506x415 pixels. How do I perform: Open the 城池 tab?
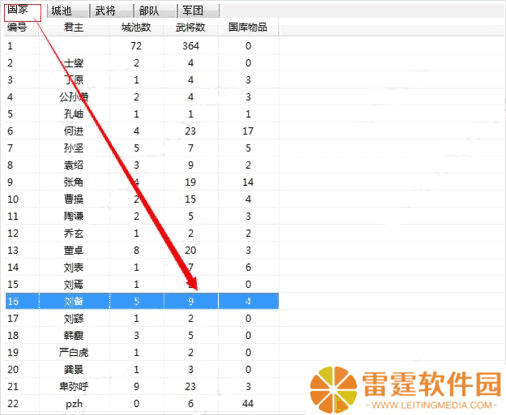(68, 11)
